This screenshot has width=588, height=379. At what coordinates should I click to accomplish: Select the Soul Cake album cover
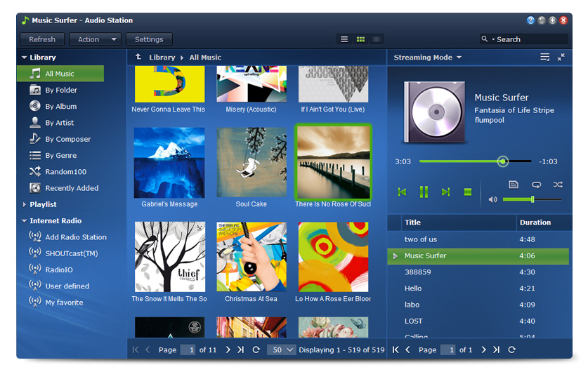(x=251, y=163)
